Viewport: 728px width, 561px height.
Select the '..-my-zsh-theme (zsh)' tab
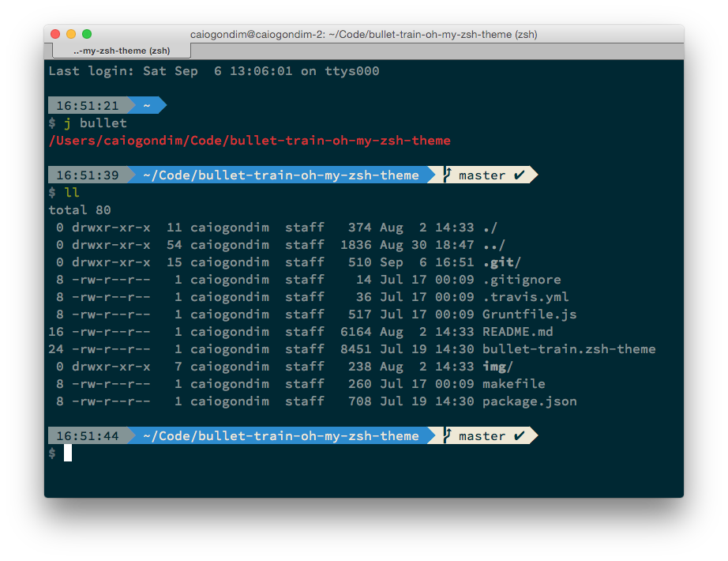coord(122,51)
